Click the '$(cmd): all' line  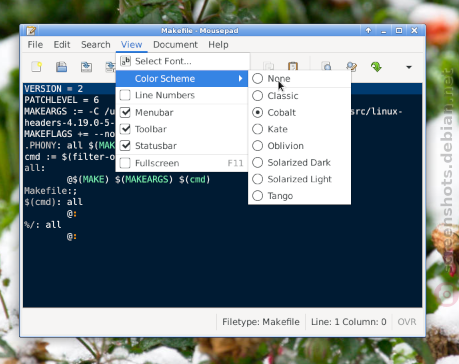click(53, 202)
